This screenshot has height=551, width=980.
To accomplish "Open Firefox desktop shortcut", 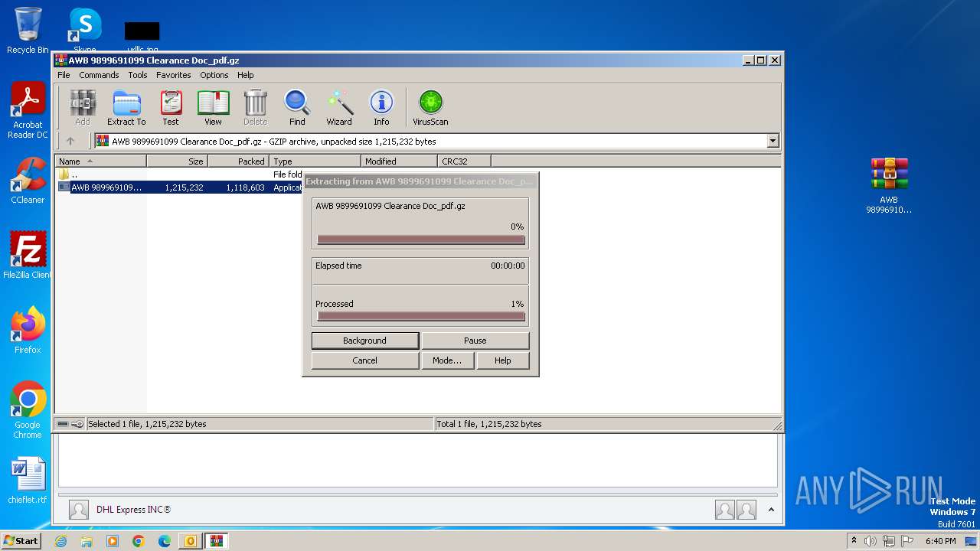I will pyautogui.click(x=28, y=331).
